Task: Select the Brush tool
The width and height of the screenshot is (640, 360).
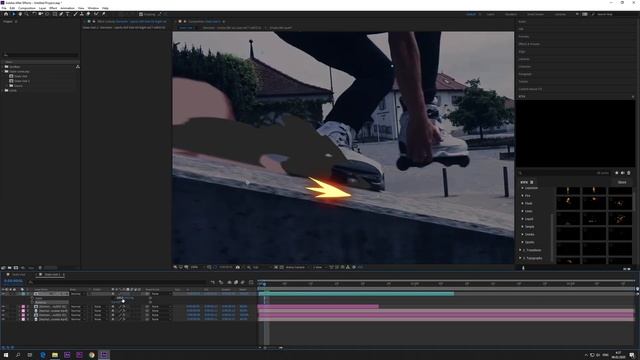Action: click(75, 14)
